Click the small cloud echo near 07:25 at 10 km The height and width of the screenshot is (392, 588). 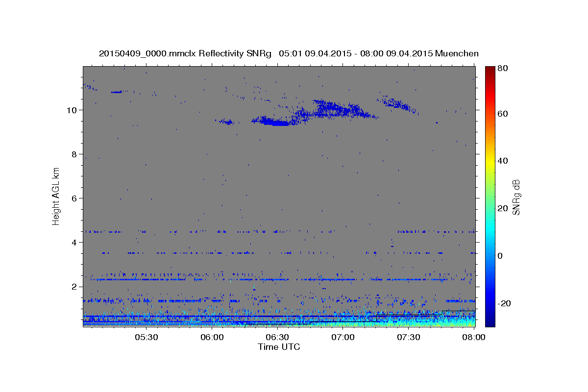tap(397, 103)
